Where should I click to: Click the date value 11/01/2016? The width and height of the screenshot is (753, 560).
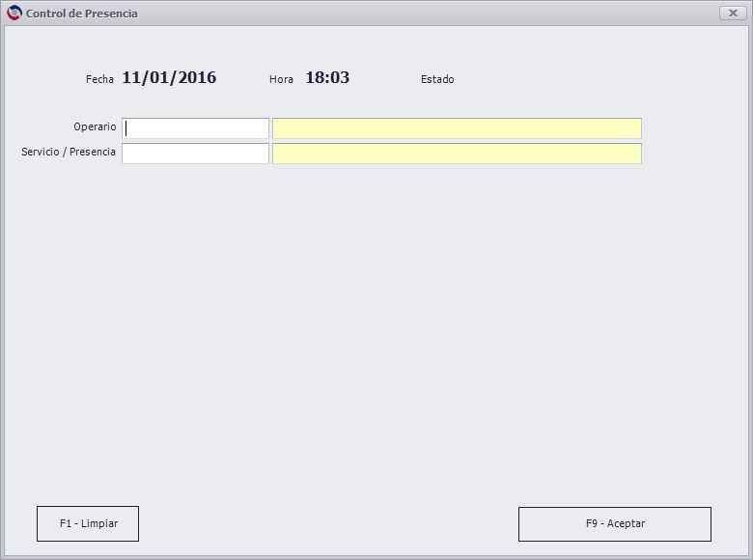click(169, 78)
